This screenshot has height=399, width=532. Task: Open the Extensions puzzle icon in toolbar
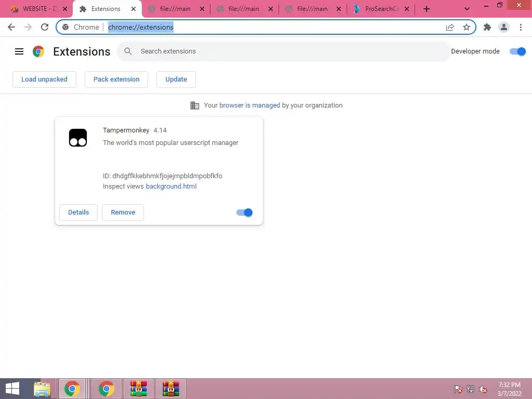pyautogui.click(x=487, y=27)
